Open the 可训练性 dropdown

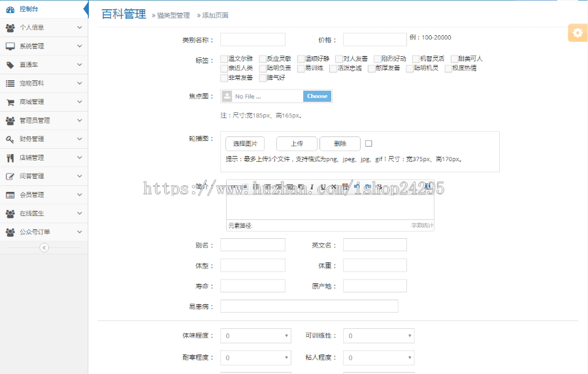[379, 335]
